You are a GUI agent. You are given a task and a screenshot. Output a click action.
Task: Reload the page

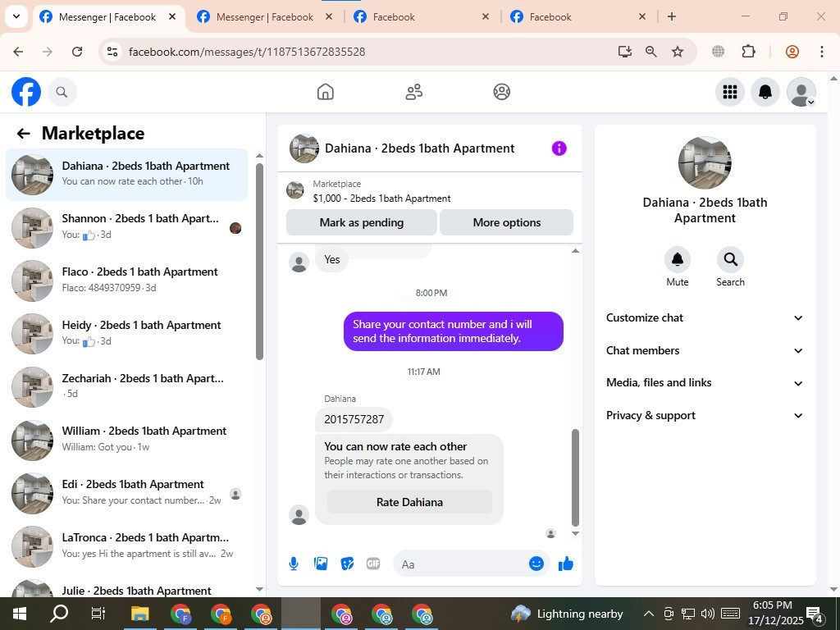[x=77, y=52]
